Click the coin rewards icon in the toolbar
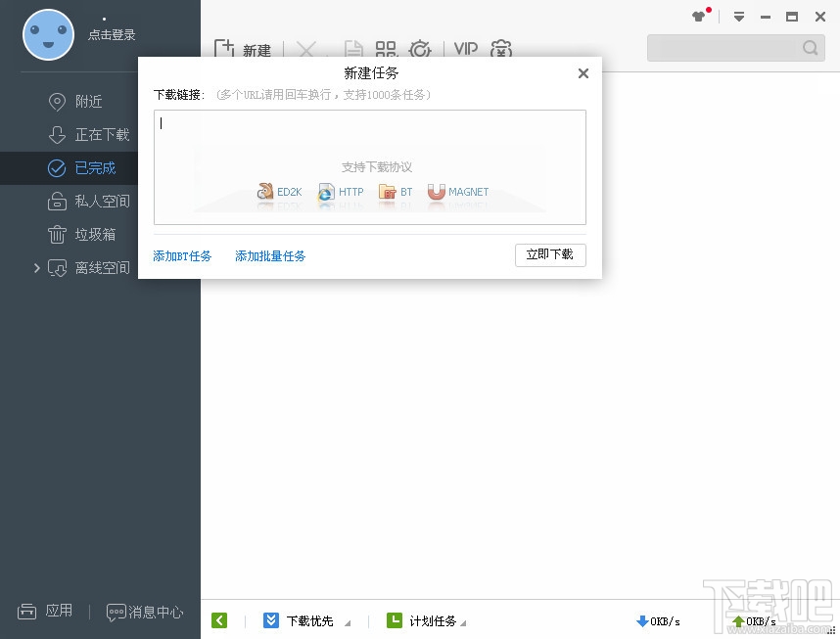 coord(501,49)
